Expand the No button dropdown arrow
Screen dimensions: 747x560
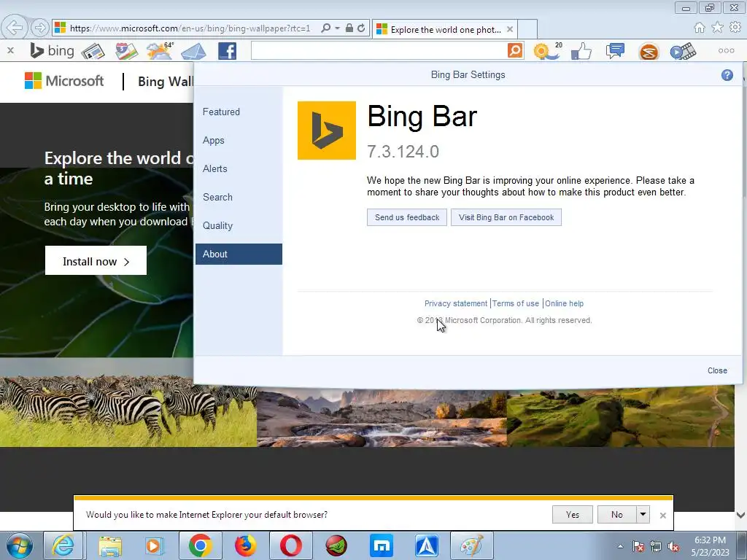643,514
